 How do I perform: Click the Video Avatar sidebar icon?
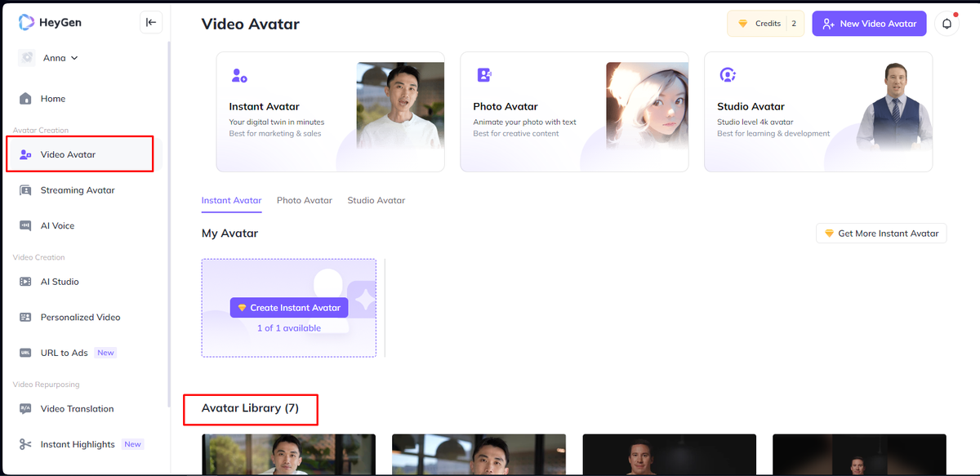25,154
